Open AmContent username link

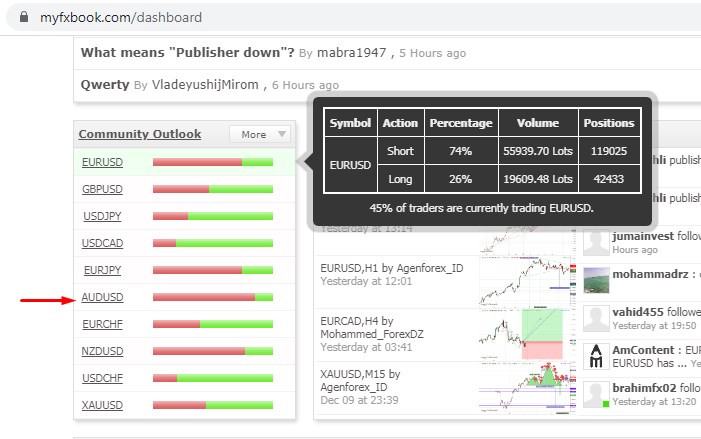[643, 350]
